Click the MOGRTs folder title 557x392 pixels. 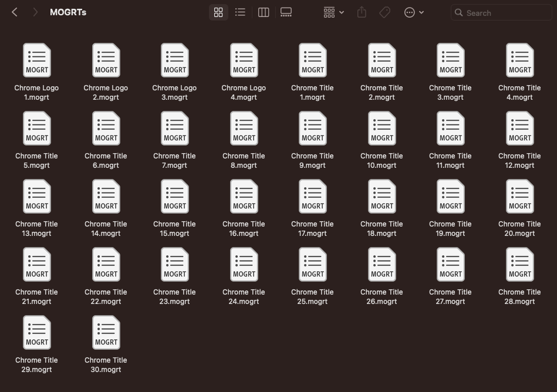[68, 12]
